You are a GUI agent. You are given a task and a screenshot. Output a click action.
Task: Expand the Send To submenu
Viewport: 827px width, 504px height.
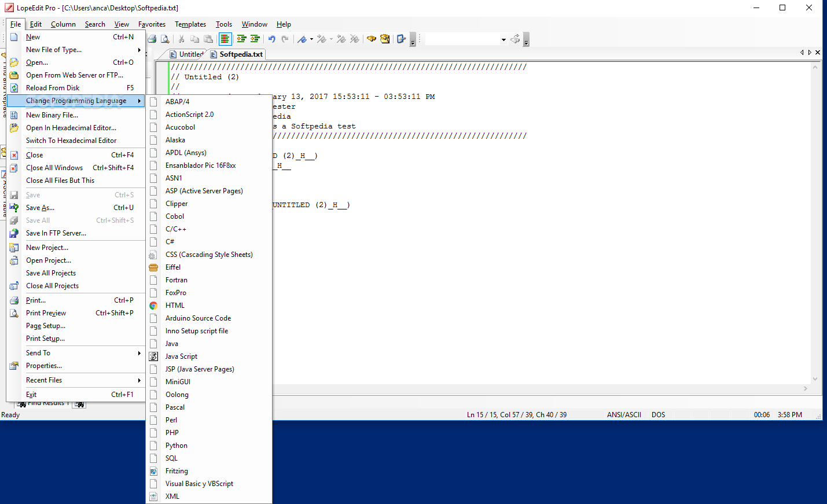coord(76,353)
